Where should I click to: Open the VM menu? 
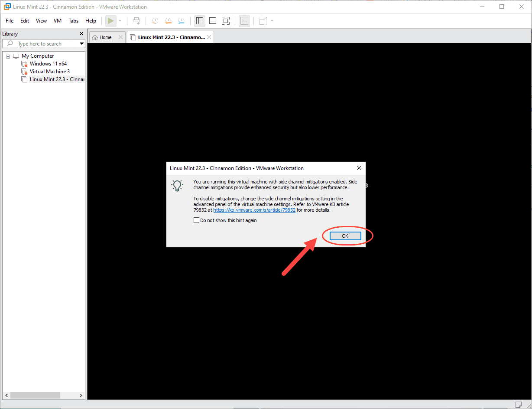click(x=58, y=21)
